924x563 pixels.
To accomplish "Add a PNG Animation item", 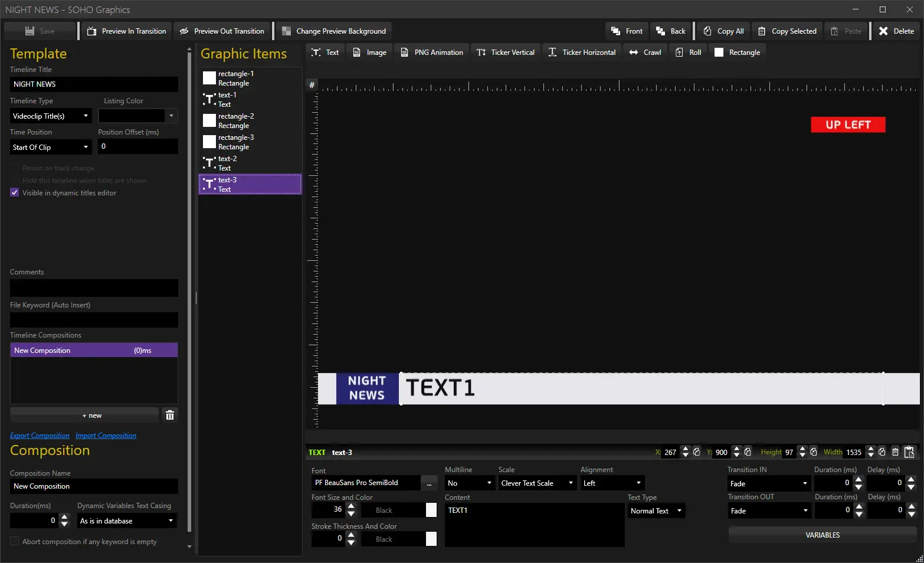I will 432,53.
